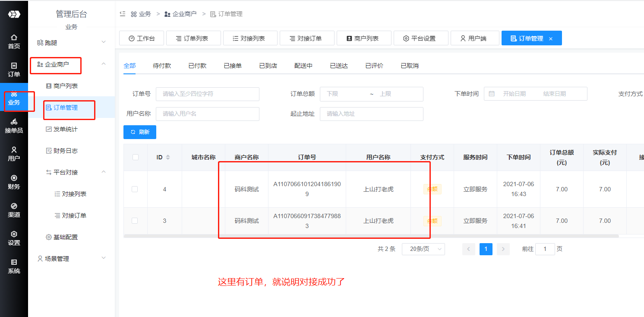The image size is (644, 317).
Task: Check the row checkbox for order ID 4
Action: tap(135, 189)
